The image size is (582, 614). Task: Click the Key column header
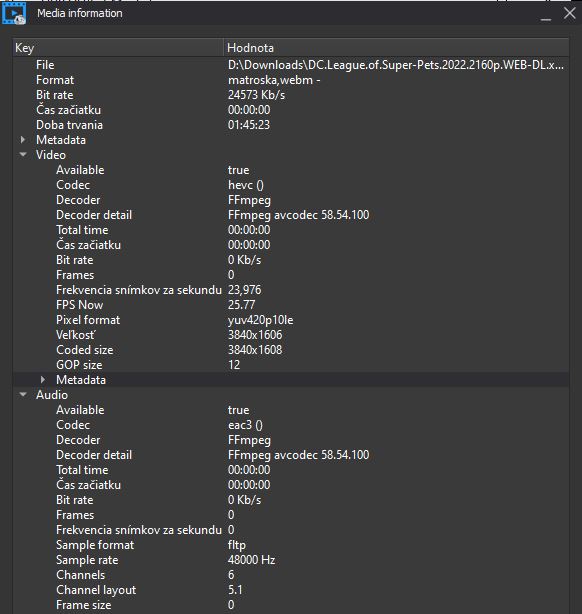pos(118,48)
